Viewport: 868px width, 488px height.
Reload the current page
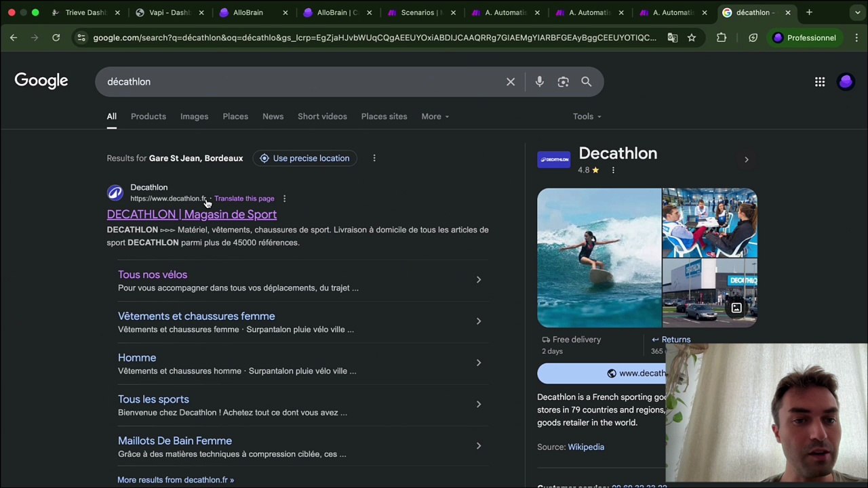tap(56, 38)
